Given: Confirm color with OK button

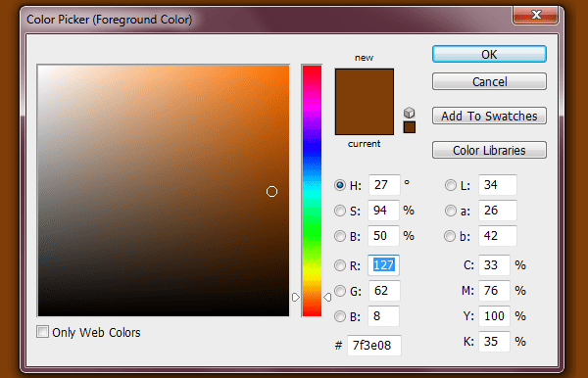Looking at the screenshot, I should pos(489,54).
